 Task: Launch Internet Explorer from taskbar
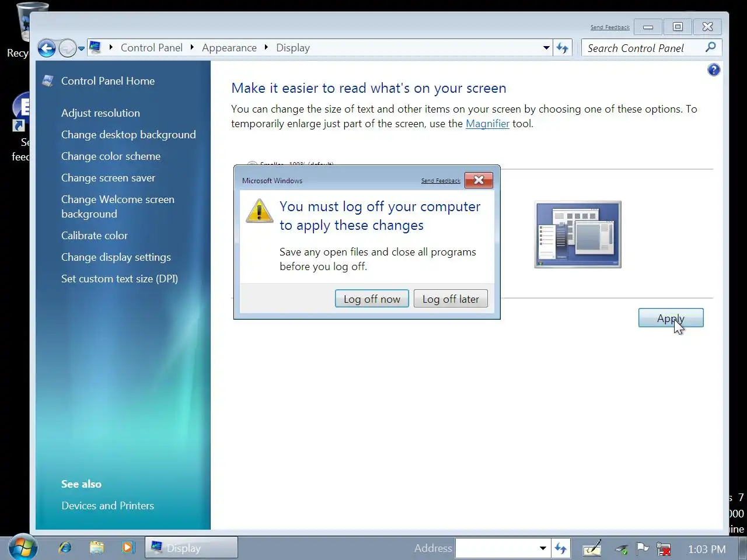[x=65, y=548]
